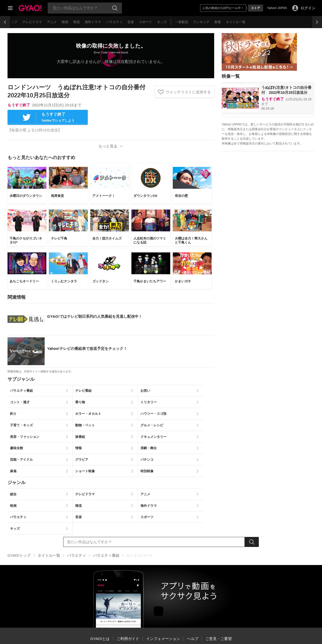322x644 pixels.
Task: Click the bottom search input field
Action: [x=154, y=542]
